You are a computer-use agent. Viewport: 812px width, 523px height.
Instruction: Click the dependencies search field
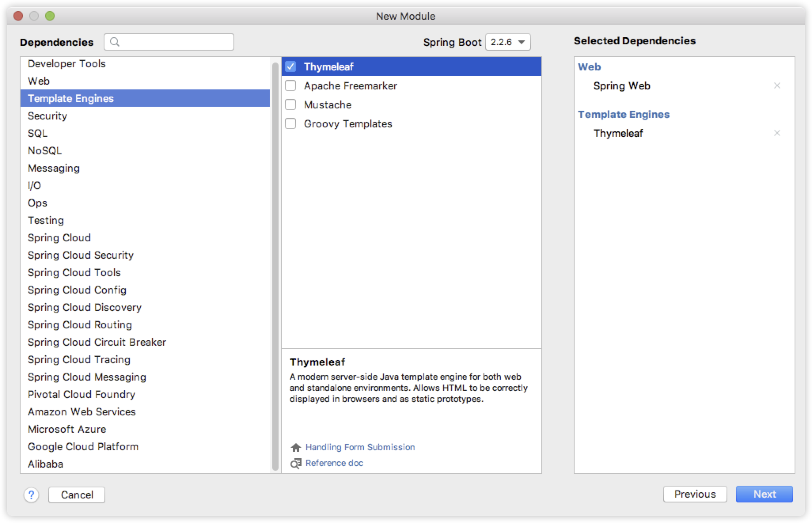(x=174, y=42)
